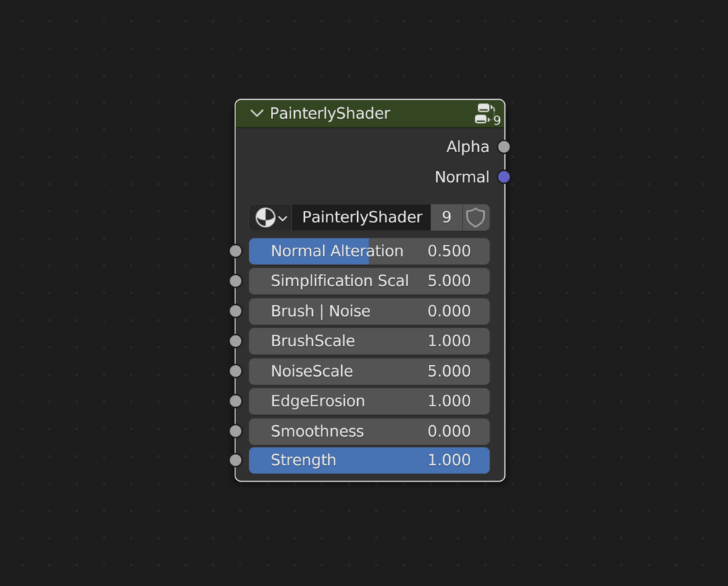
Task: Click the Smoothness input socket
Action: (x=235, y=431)
